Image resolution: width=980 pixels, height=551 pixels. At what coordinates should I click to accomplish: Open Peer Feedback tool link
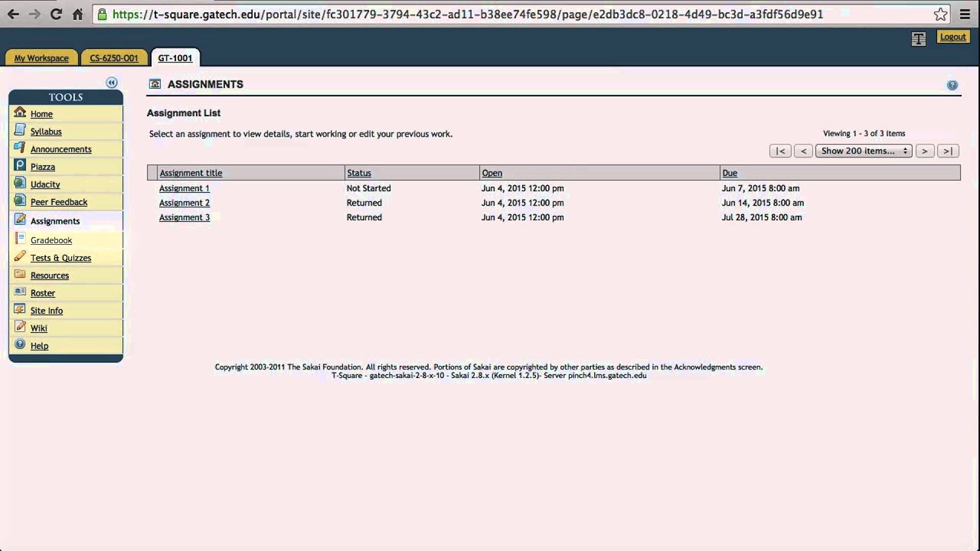click(x=59, y=202)
